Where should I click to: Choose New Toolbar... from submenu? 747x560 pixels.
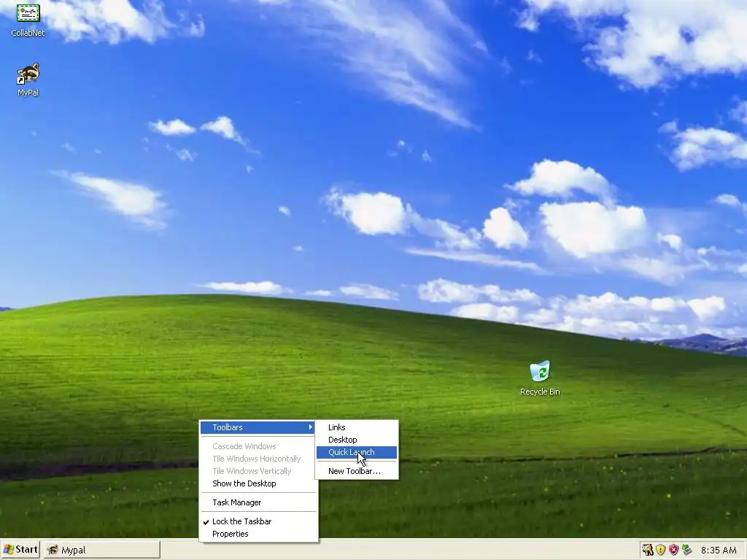pyautogui.click(x=356, y=471)
